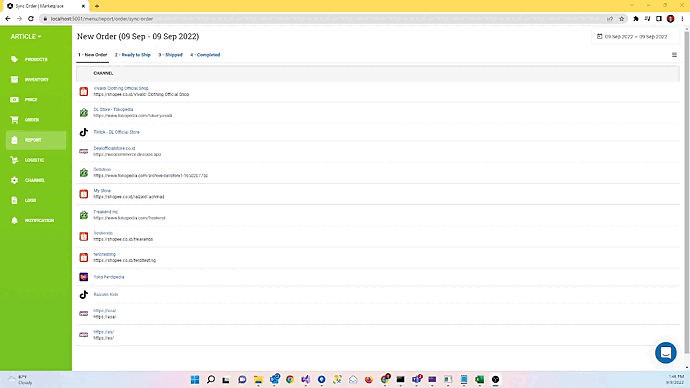Open the Inventory sidebar item

click(36, 80)
